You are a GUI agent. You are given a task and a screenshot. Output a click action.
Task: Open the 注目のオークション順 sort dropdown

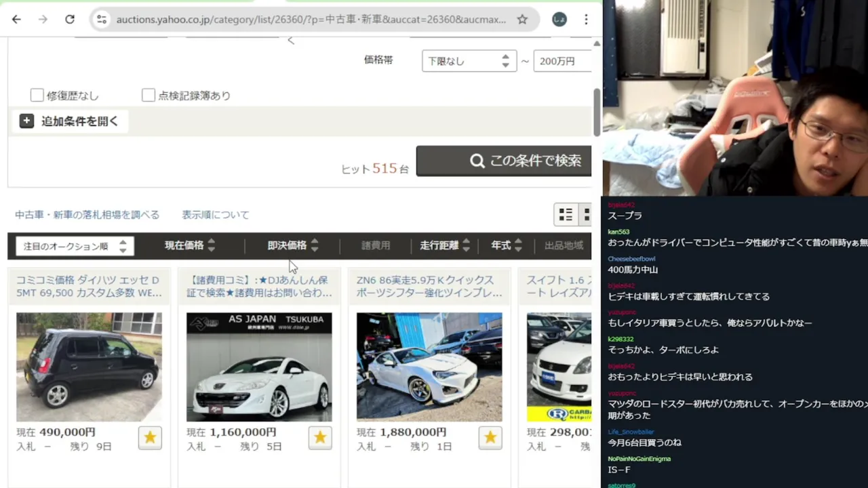(75, 246)
